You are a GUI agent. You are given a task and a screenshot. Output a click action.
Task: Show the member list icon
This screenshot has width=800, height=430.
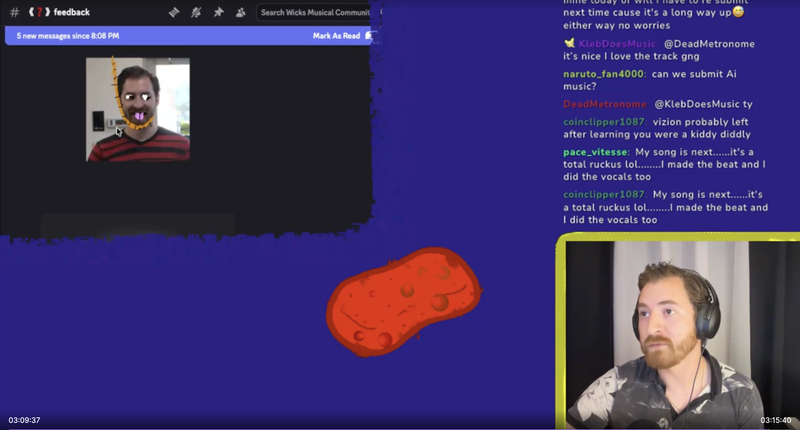[240, 12]
